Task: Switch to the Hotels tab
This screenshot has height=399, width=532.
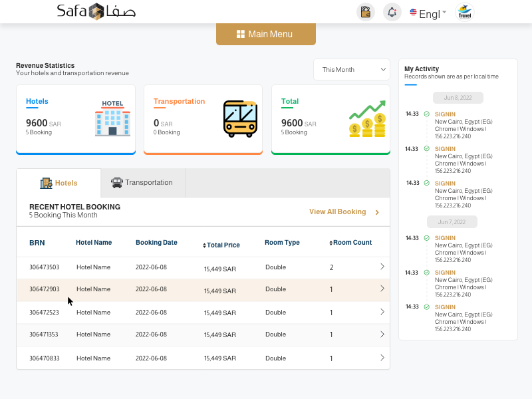Action: (59, 183)
